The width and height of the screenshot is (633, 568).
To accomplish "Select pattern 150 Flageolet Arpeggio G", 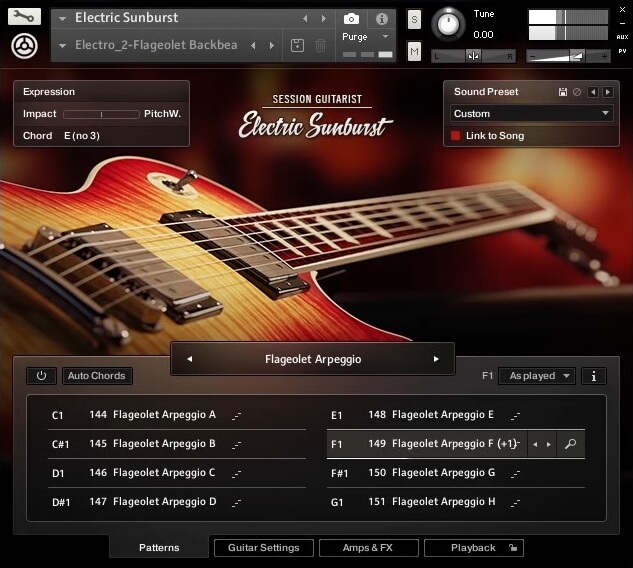I will tap(456, 473).
